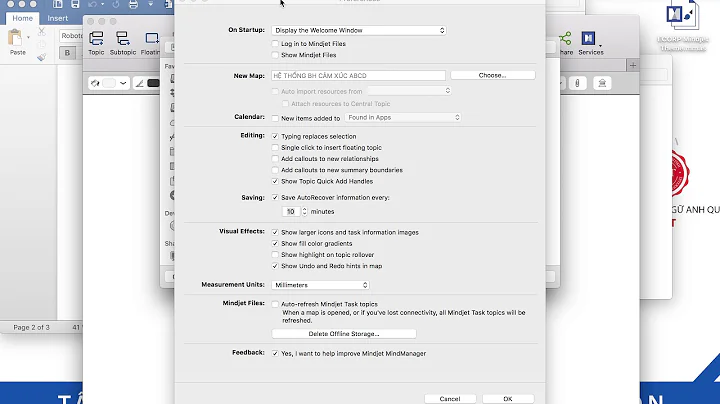Open the undo history arrow in Word
This screenshot has height=404, width=720.
tap(102, 4)
